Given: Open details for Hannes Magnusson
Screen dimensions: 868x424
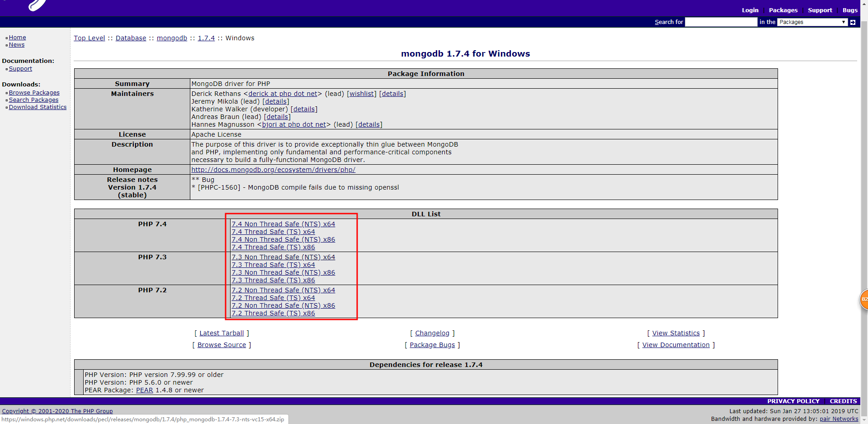Looking at the screenshot, I should 369,124.
